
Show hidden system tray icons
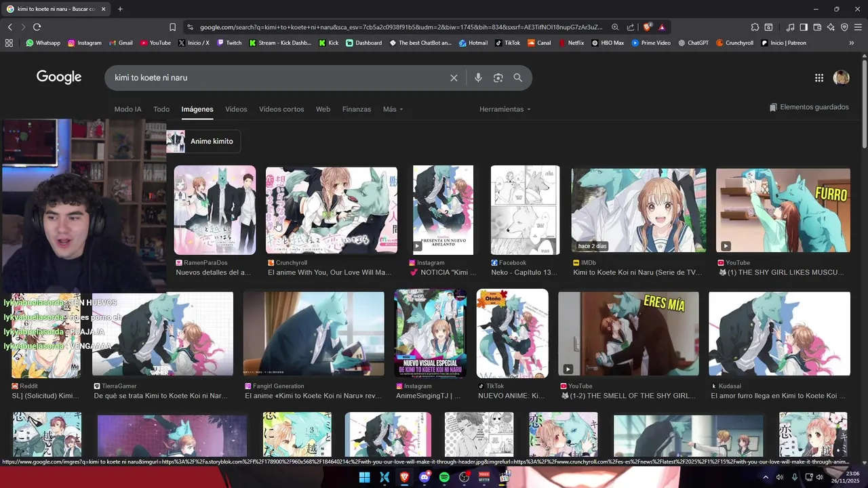pos(766,477)
